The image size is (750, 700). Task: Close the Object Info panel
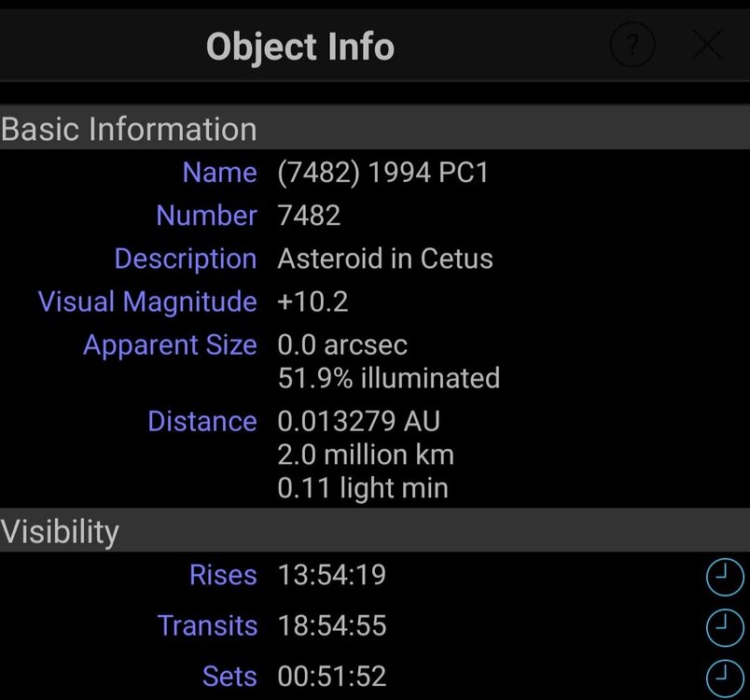point(708,44)
